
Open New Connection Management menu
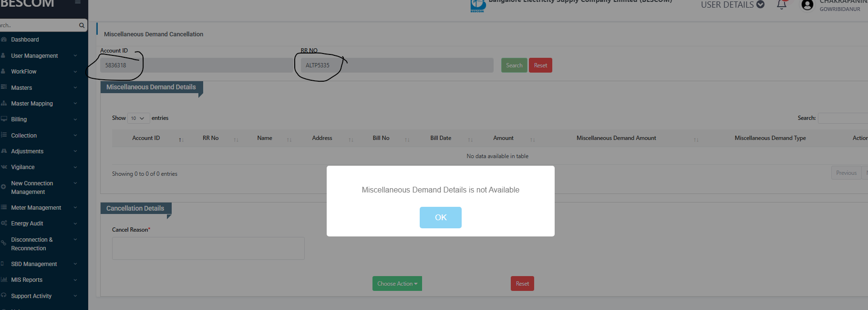click(x=32, y=188)
